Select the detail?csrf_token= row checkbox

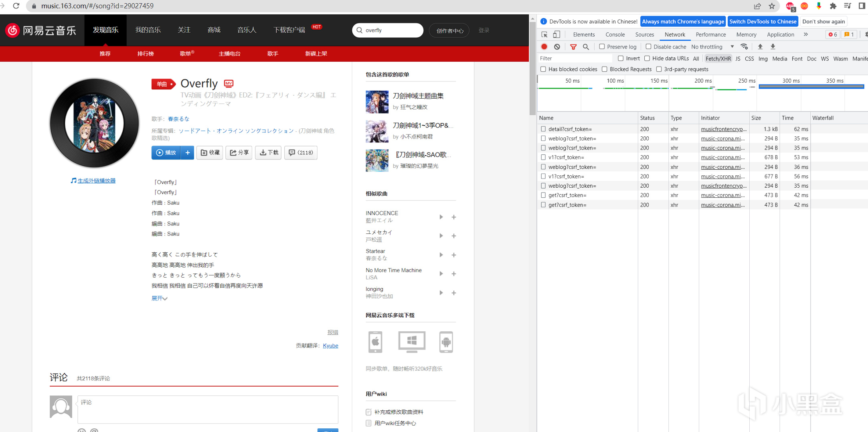point(543,129)
